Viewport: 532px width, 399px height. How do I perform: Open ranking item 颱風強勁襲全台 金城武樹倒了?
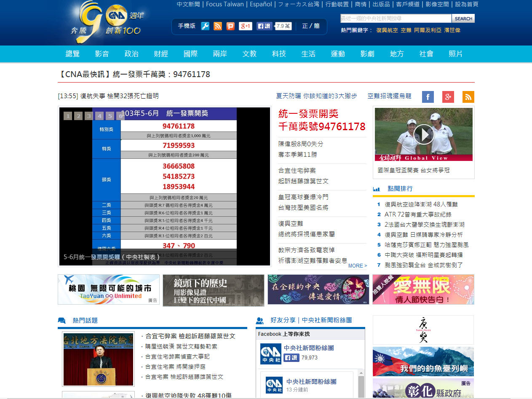pos(424,265)
